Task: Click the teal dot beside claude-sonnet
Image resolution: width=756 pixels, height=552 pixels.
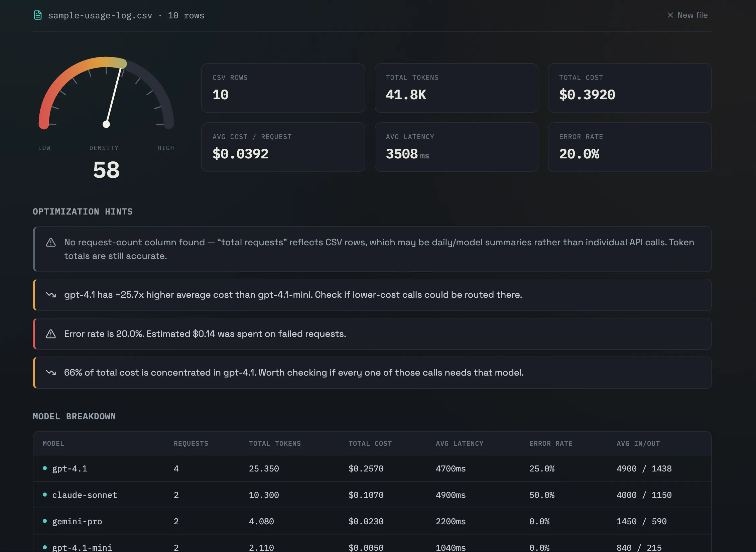Action: coord(45,495)
